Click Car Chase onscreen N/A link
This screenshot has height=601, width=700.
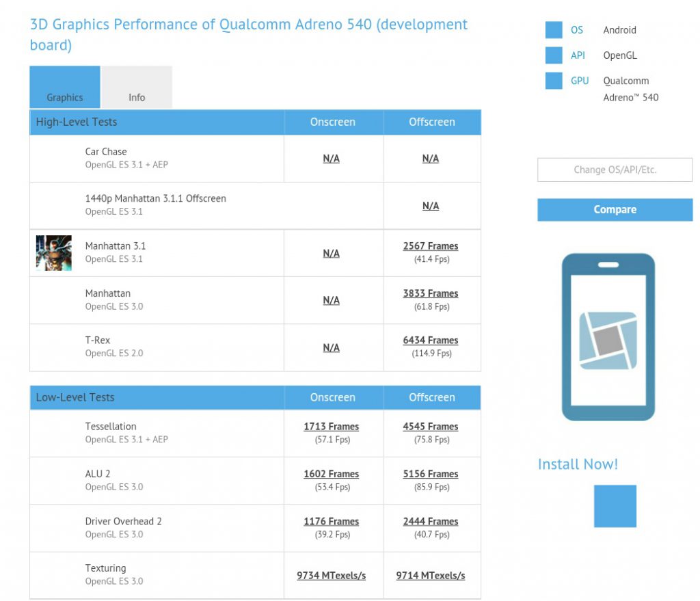[332, 159]
